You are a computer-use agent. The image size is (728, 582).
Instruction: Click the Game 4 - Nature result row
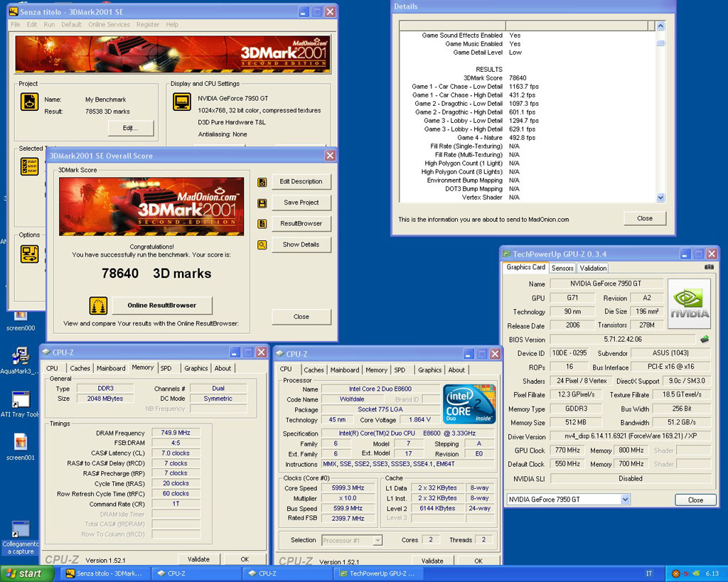[496, 138]
